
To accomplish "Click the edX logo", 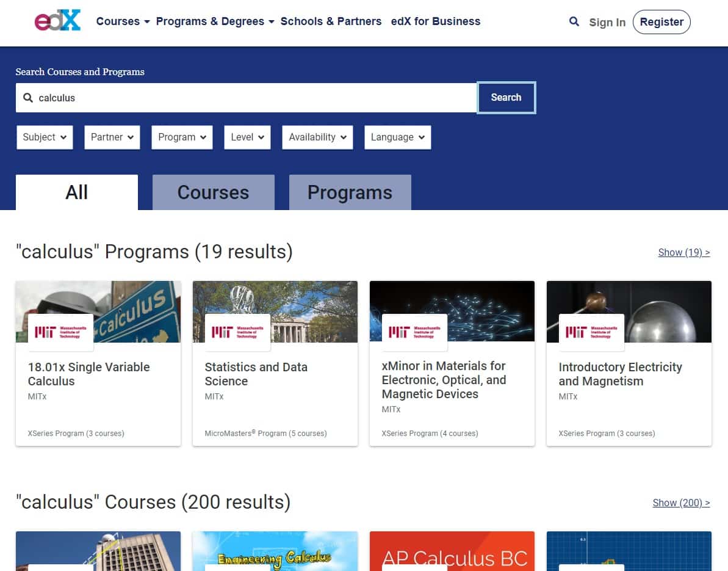I will [x=57, y=20].
